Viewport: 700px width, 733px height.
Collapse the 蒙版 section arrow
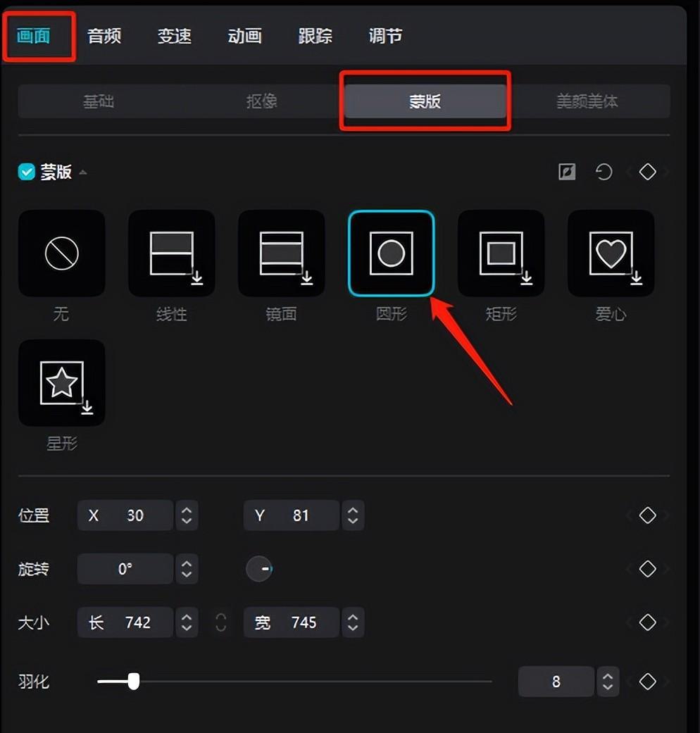coord(83,173)
